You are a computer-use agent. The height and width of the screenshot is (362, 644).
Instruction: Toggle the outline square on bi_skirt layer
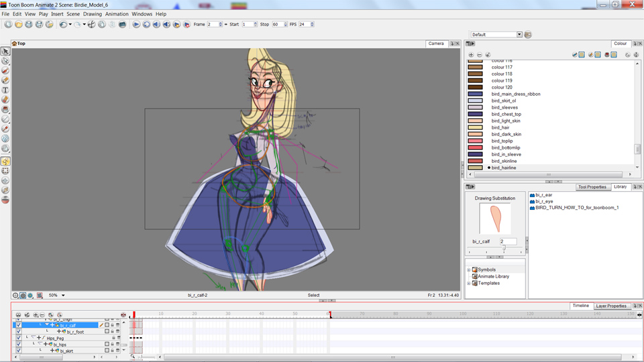pos(107,351)
